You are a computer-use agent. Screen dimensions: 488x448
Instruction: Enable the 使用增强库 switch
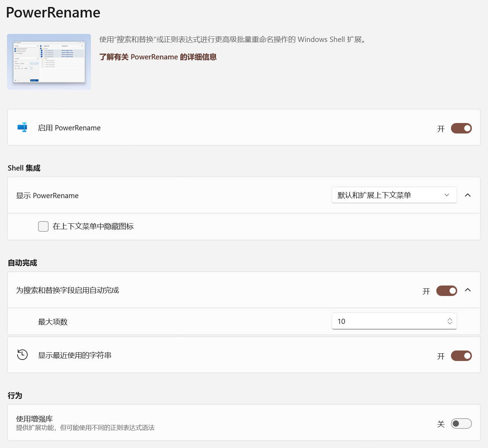pyautogui.click(x=461, y=424)
